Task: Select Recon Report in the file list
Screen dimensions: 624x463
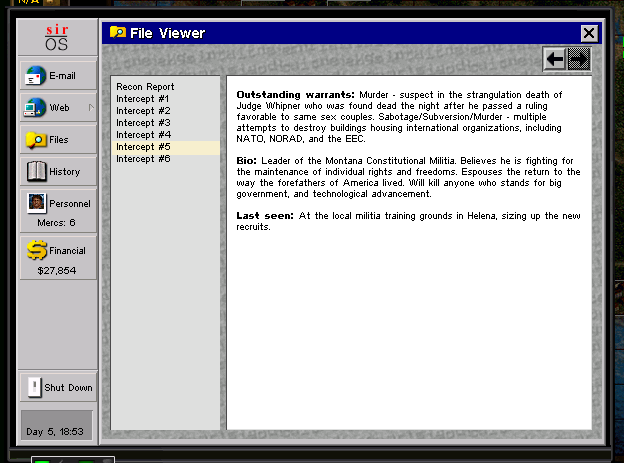Action: coord(165,87)
